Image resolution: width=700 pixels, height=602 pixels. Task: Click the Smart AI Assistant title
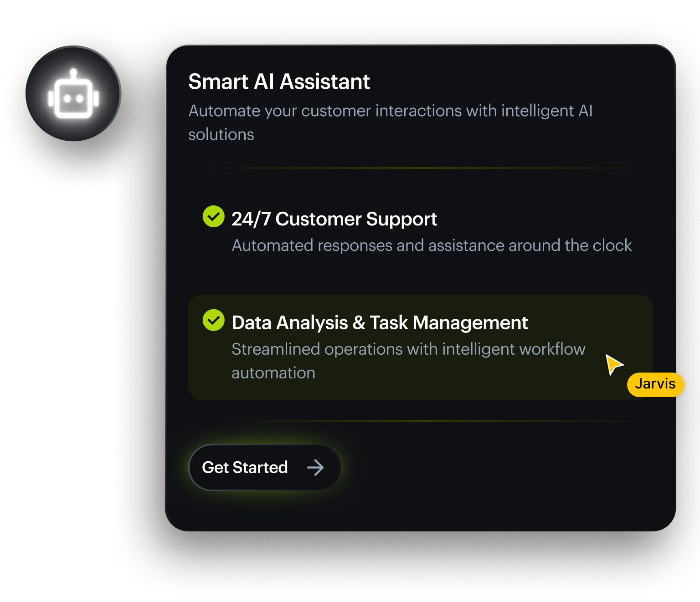pyautogui.click(x=279, y=82)
